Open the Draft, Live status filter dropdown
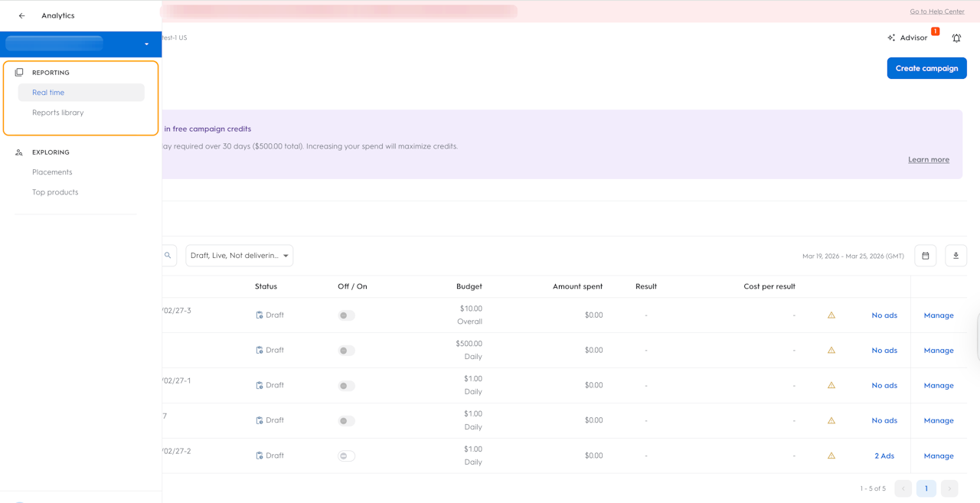Viewport: 980px width, 503px height. pyautogui.click(x=239, y=256)
